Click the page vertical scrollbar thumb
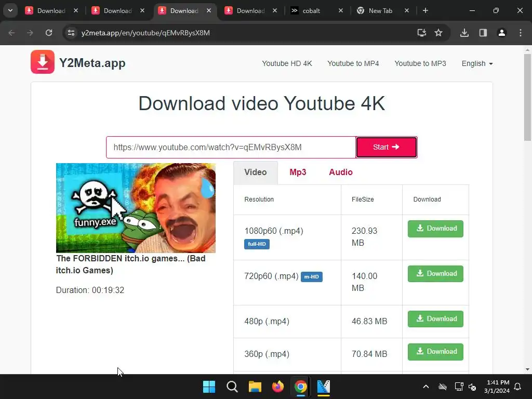 click(x=527, y=97)
